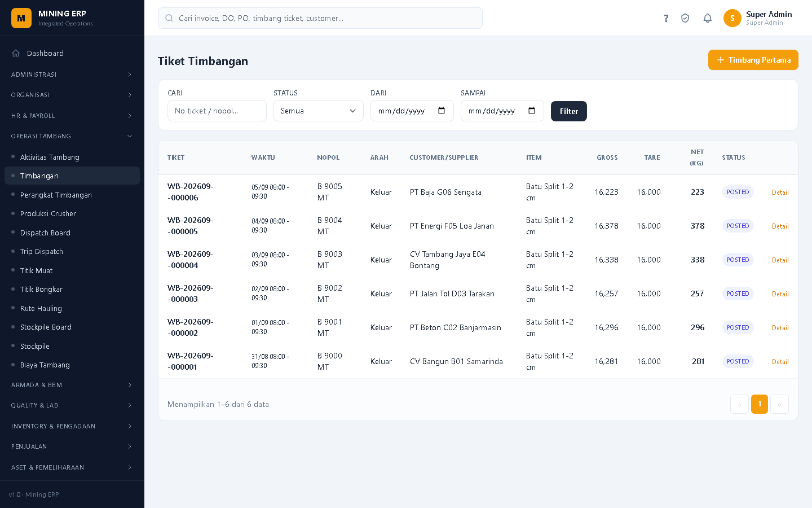Click nopol B 9002 MT
812x508 pixels.
tap(330, 294)
